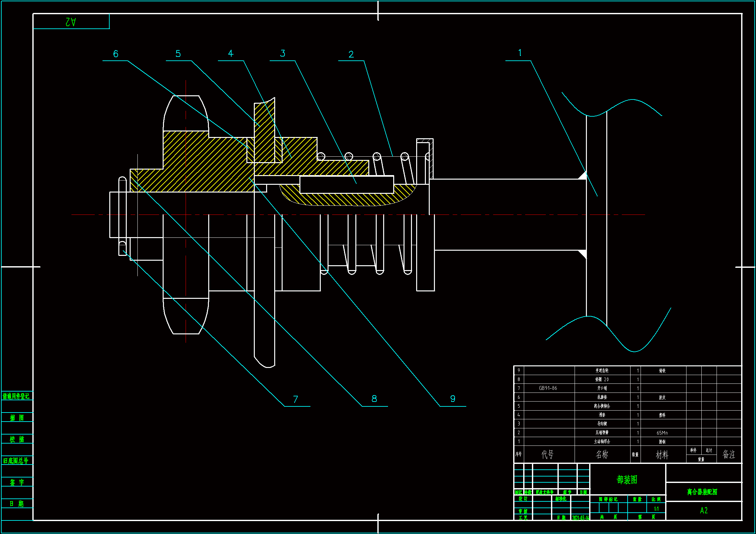Click the 1:1 scale value

(x=656, y=509)
